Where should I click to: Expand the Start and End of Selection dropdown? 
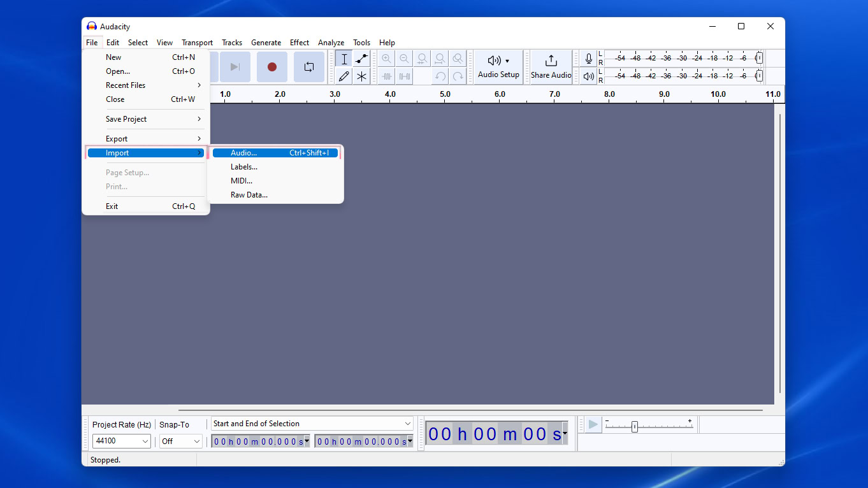click(312, 424)
